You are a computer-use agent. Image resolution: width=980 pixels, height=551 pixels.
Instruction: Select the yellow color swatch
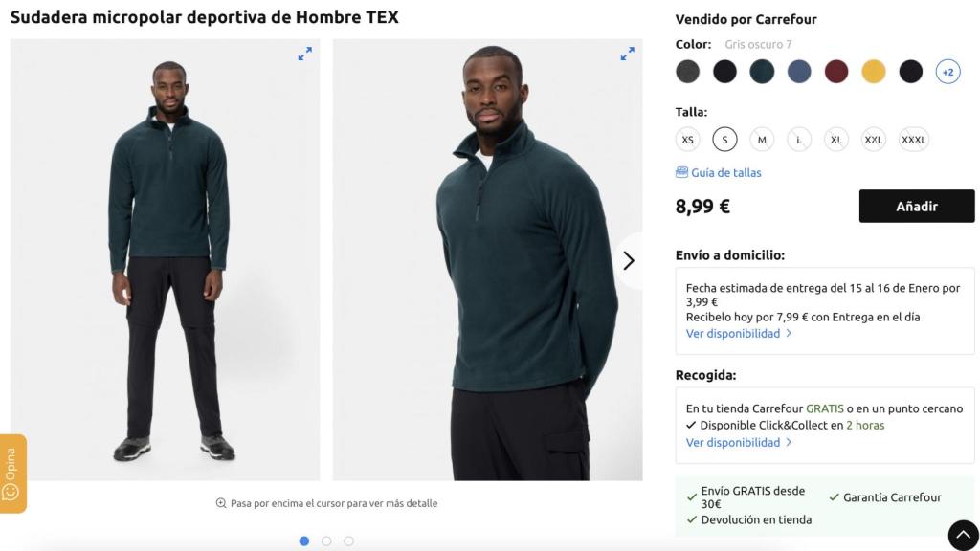coord(873,72)
